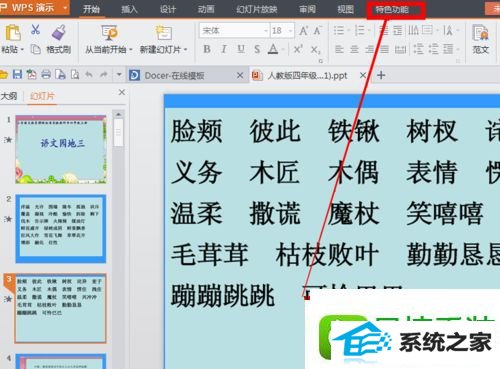Click the New Slide icon
Screen dimensions: 500x369
pyautogui.click(x=163, y=33)
